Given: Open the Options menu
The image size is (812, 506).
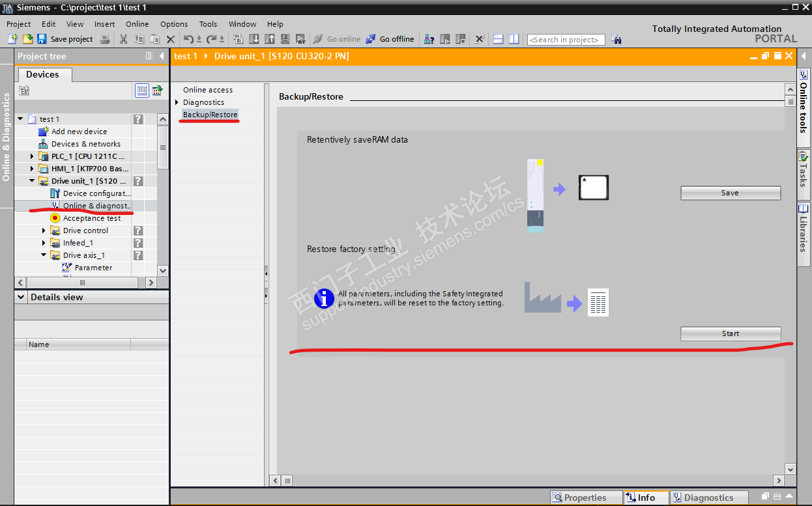Looking at the screenshot, I should click(174, 24).
